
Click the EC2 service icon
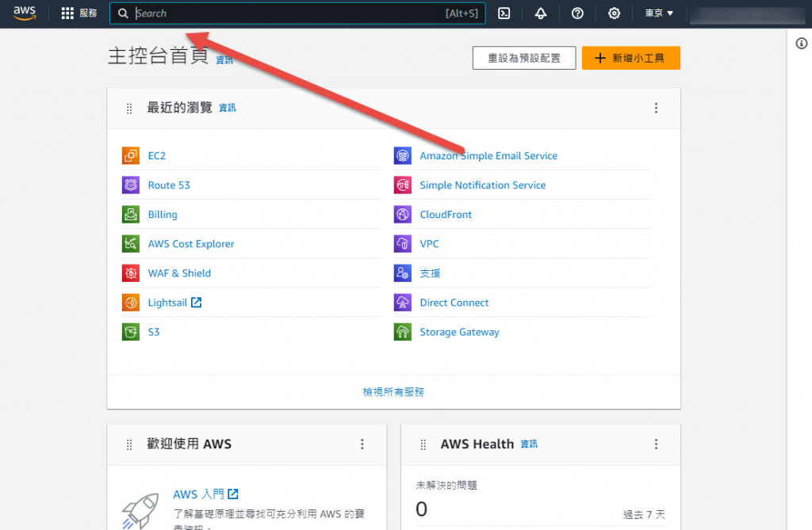pos(131,156)
